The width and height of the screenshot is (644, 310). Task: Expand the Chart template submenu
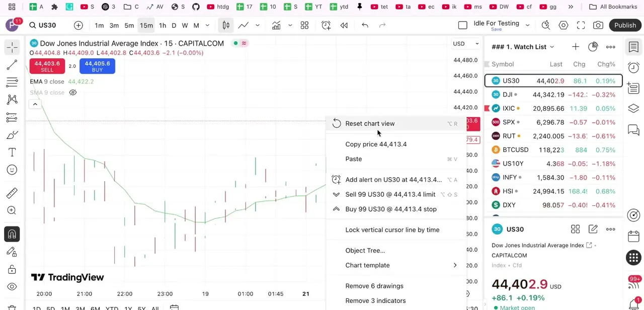pyautogui.click(x=396, y=265)
